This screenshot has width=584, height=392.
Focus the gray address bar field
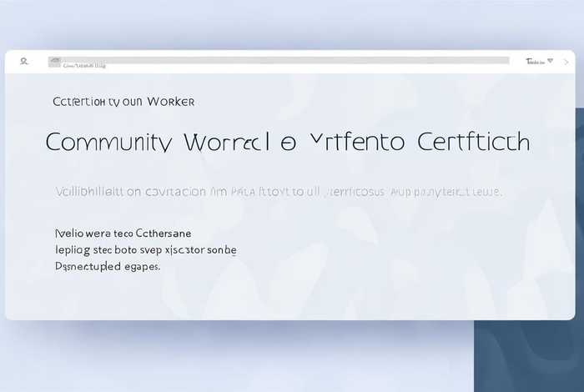[x=284, y=59]
